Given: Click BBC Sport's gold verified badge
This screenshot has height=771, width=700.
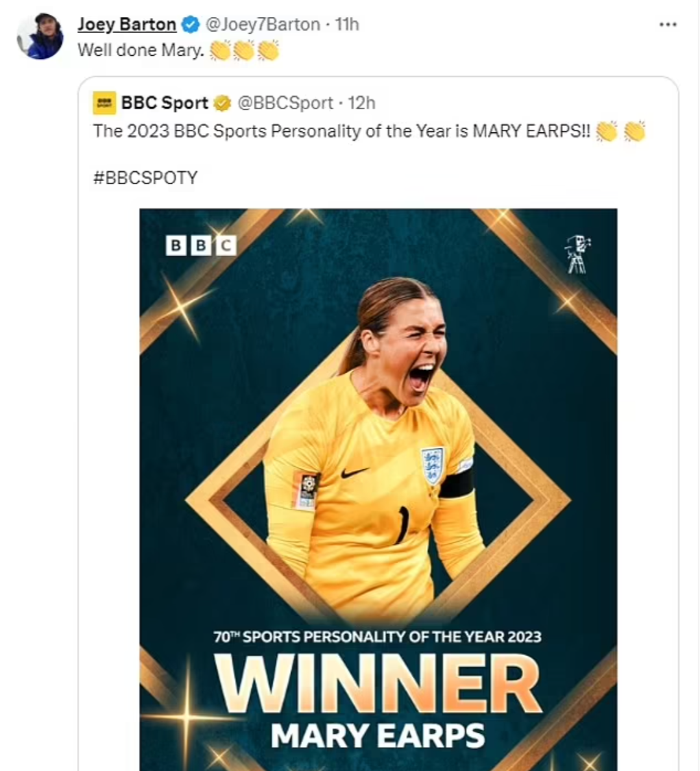Looking at the screenshot, I should coord(222,103).
